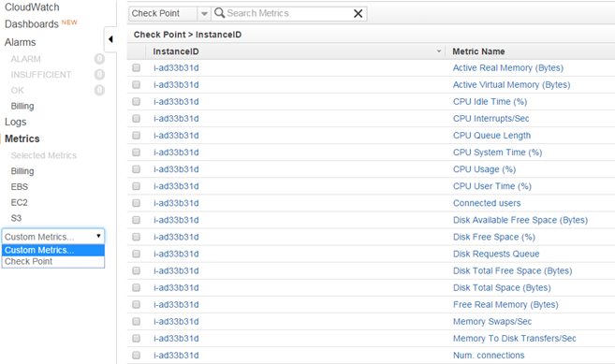Tick checkbox for Disk Requests Queue
The height and width of the screenshot is (364, 615).
click(x=136, y=254)
